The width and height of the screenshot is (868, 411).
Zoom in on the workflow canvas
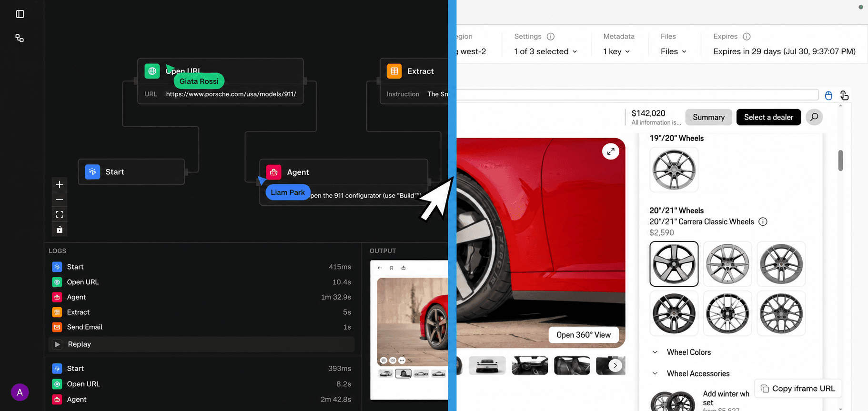click(60, 184)
